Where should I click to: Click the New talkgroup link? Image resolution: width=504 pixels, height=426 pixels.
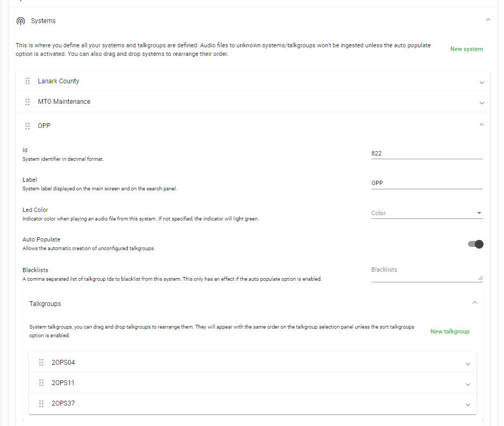tap(450, 331)
